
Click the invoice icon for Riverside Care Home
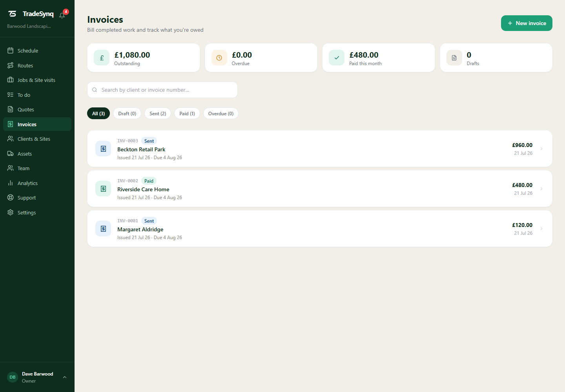coord(103,189)
